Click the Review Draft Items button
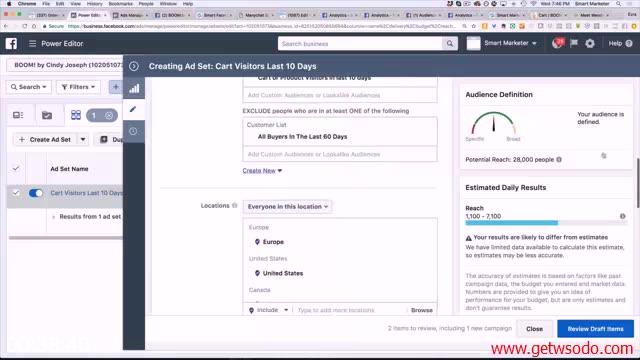 (596, 329)
